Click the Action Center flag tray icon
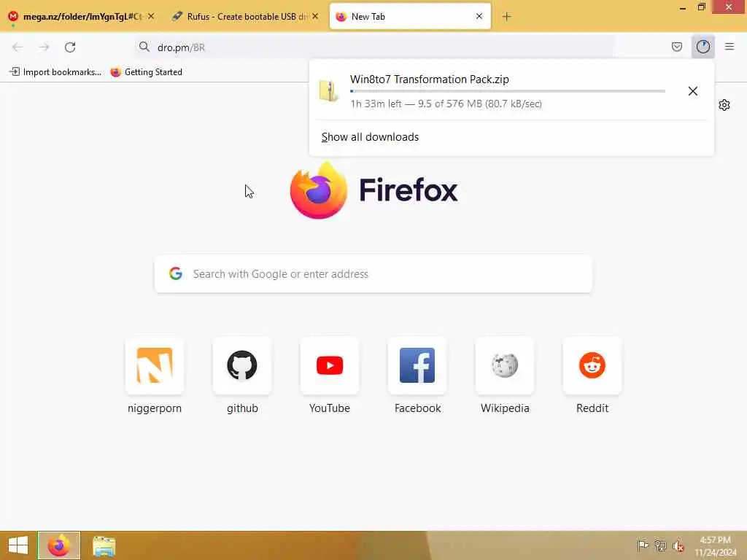 pyautogui.click(x=643, y=545)
